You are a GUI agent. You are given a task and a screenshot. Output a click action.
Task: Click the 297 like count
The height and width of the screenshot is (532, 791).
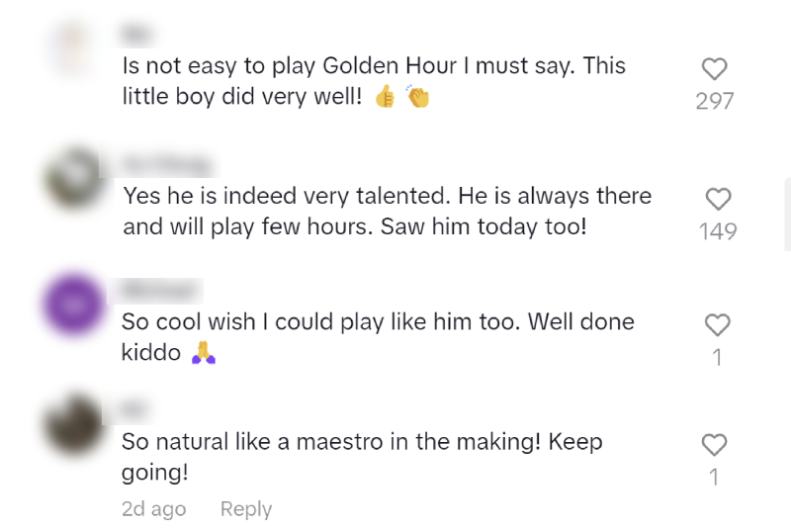(714, 101)
